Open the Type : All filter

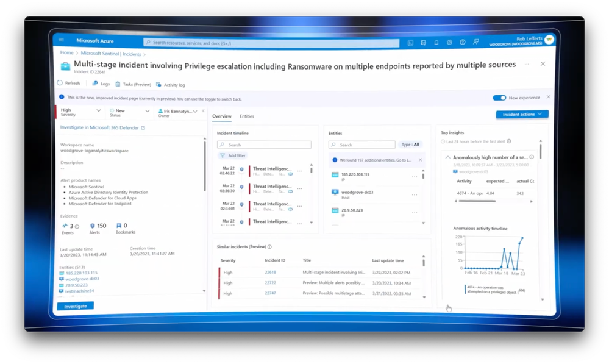[x=410, y=144]
